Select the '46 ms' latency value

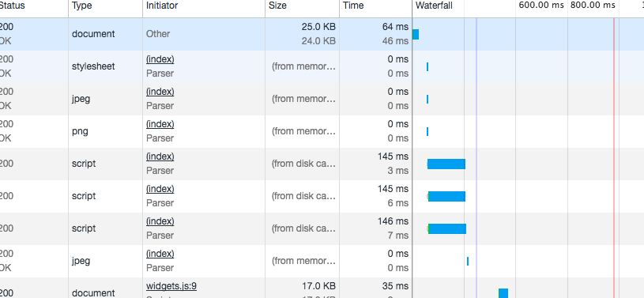pos(395,41)
